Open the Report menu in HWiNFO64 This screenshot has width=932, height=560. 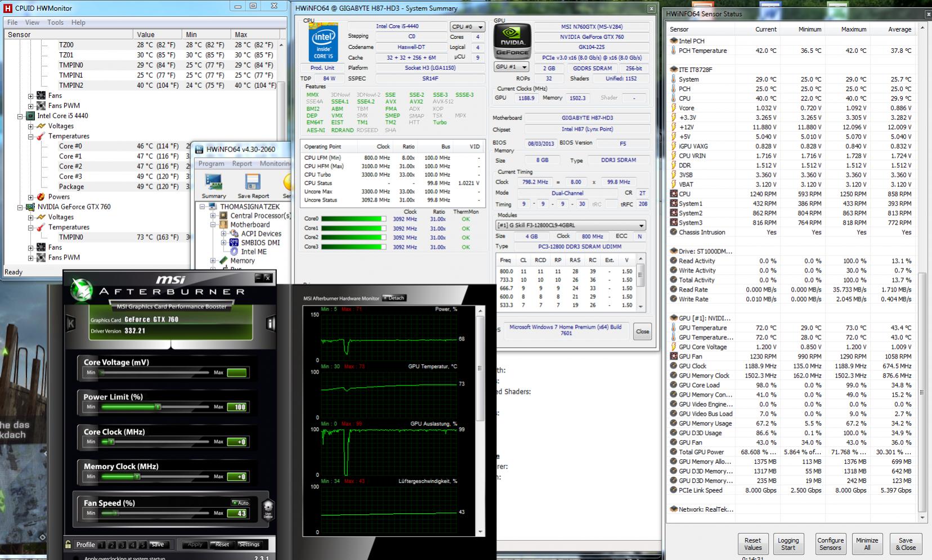click(x=242, y=164)
